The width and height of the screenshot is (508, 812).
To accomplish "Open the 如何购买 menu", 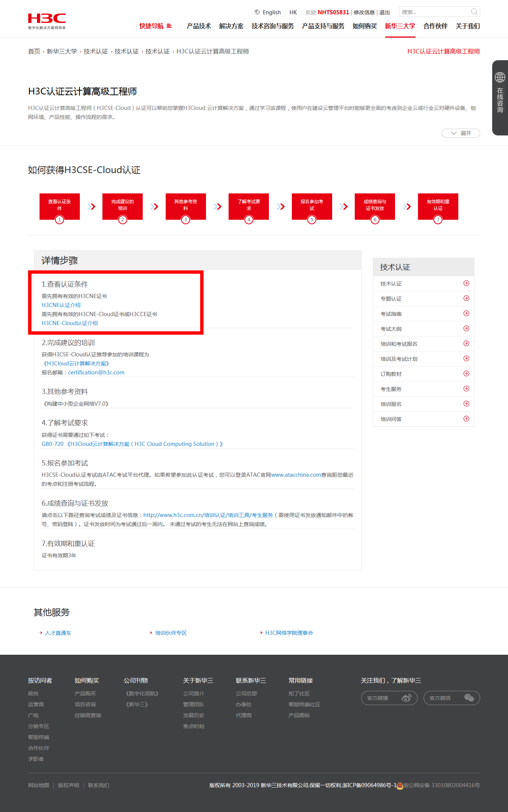I will click(365, 26).
